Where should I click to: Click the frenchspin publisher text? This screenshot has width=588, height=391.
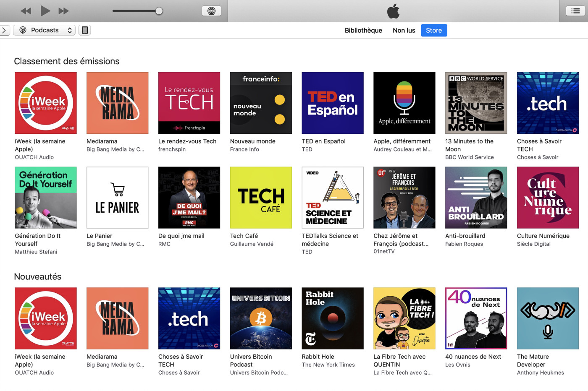(172, 149)
